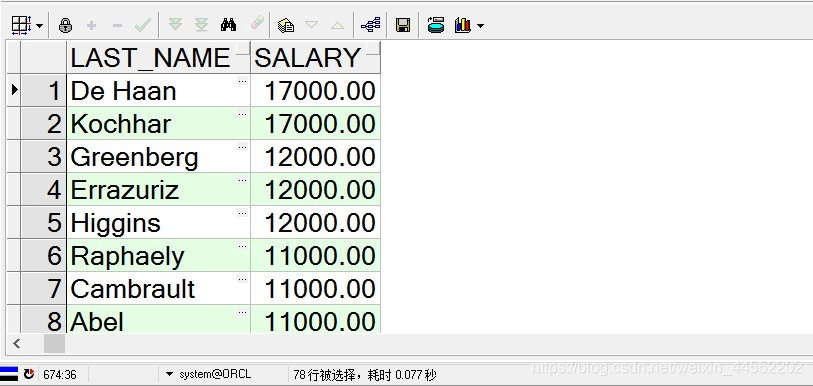Select the row number 5 header
The height and width of the screenshot is (386, 813).
[44, 223]
